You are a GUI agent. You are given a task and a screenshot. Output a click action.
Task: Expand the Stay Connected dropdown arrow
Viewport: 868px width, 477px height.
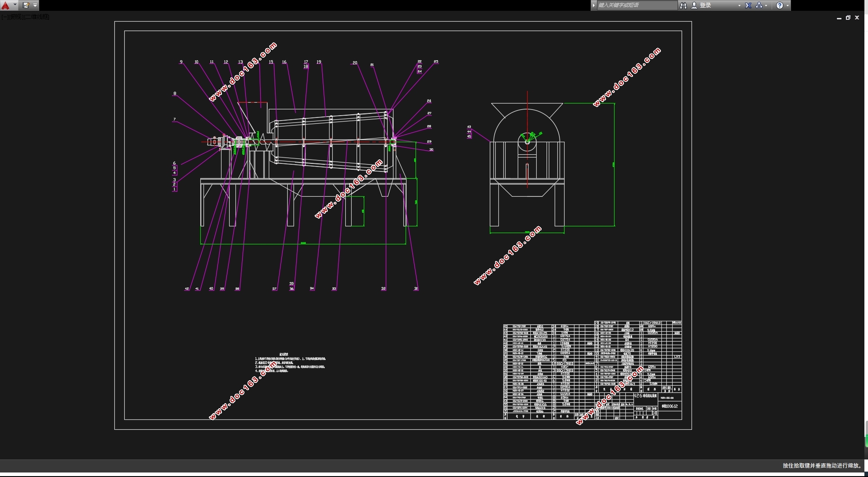coord(766,5)
